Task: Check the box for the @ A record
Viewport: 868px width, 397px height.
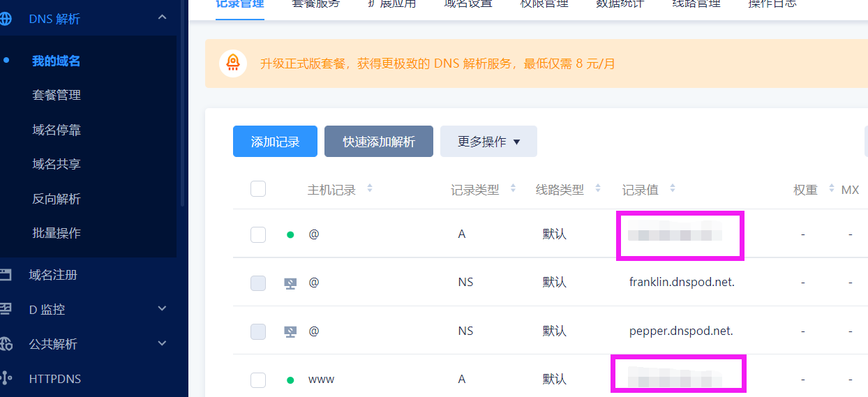Action: (258, 234)
